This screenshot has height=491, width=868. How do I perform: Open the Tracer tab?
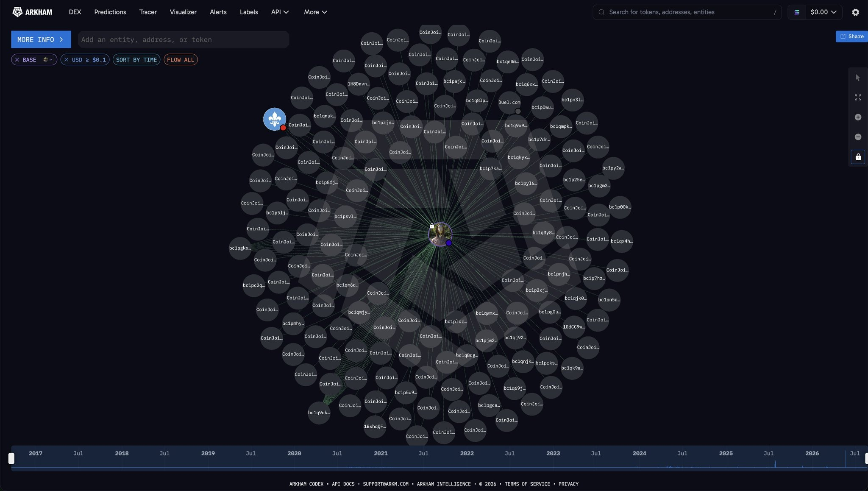pos(148,12)
